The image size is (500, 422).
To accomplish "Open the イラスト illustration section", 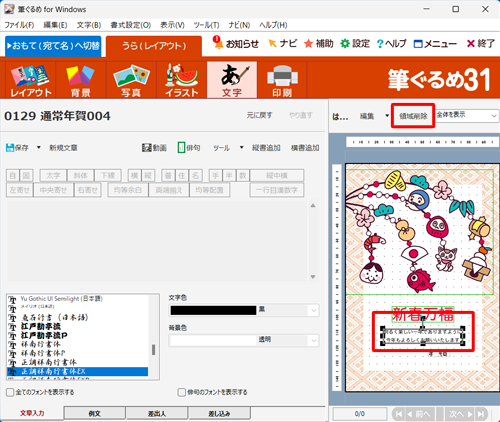I will pos(182,80).
